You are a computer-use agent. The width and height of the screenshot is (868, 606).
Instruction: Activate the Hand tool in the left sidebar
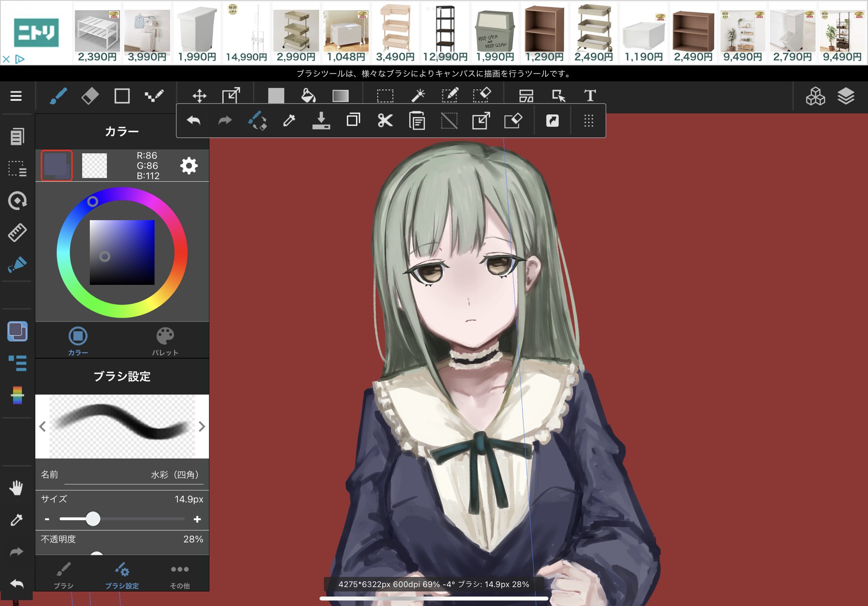coord(17,487)
